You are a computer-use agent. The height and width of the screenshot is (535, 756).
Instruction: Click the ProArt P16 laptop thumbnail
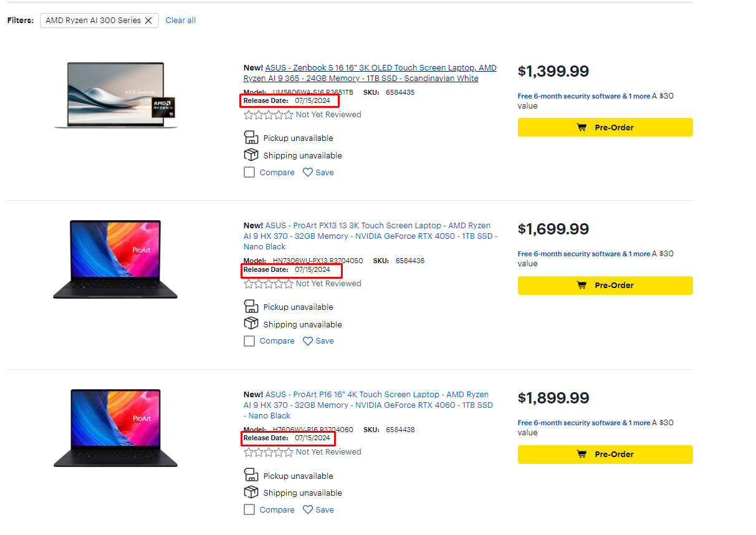pyautogui.click(x=115, y=428)
